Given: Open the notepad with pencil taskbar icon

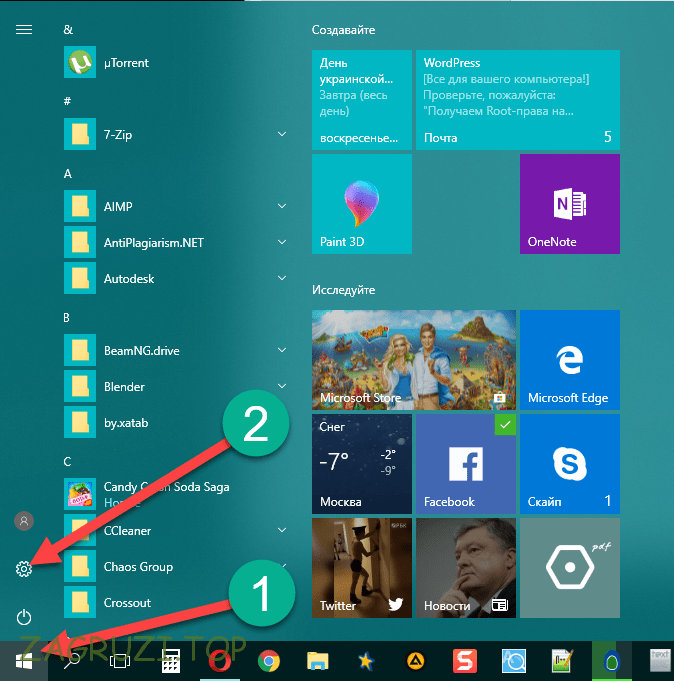Looking at the screenshot, I should (562, 661).
